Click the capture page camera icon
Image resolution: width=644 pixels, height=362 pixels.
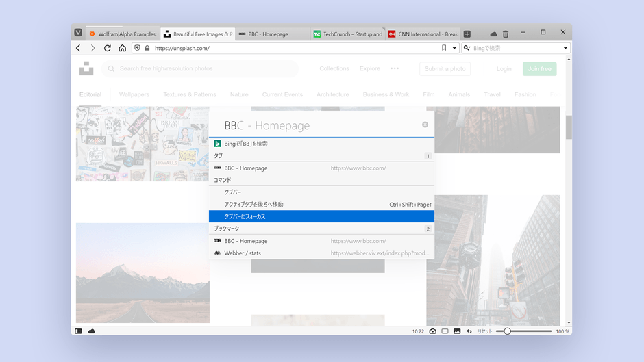432,331
